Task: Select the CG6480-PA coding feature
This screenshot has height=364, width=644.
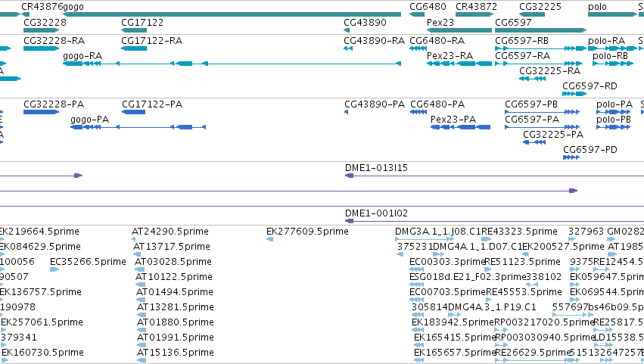Action: [418, 112]
